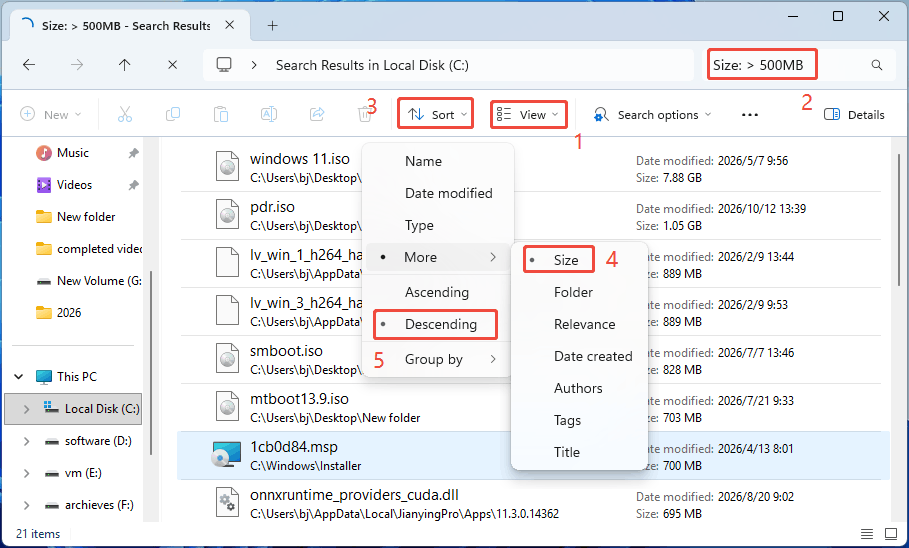Unpin Music from quick access
This screenshot has width=909, height=548.
133,153
